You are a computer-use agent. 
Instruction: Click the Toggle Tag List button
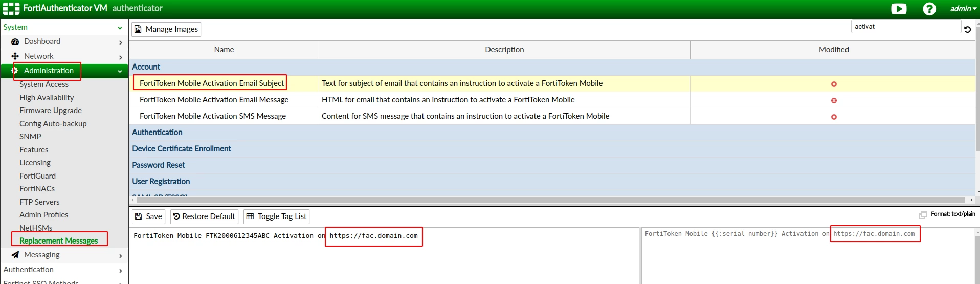click(277, 216)
